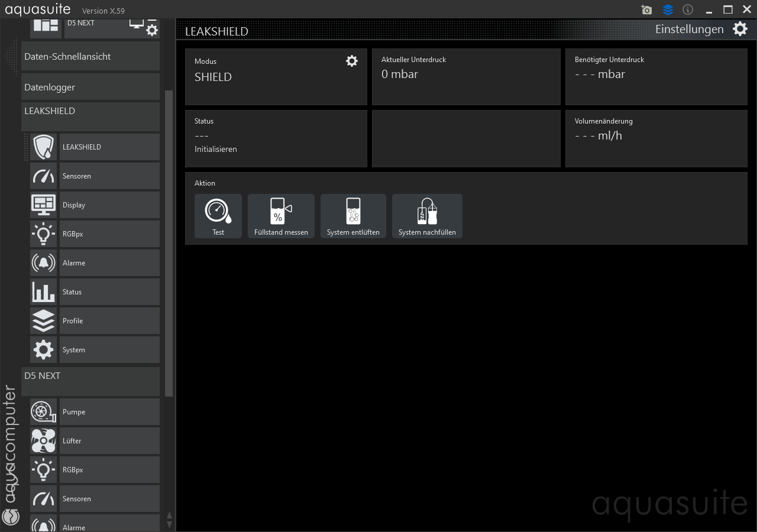Take a screenshot with camera icon

[646, 10]
